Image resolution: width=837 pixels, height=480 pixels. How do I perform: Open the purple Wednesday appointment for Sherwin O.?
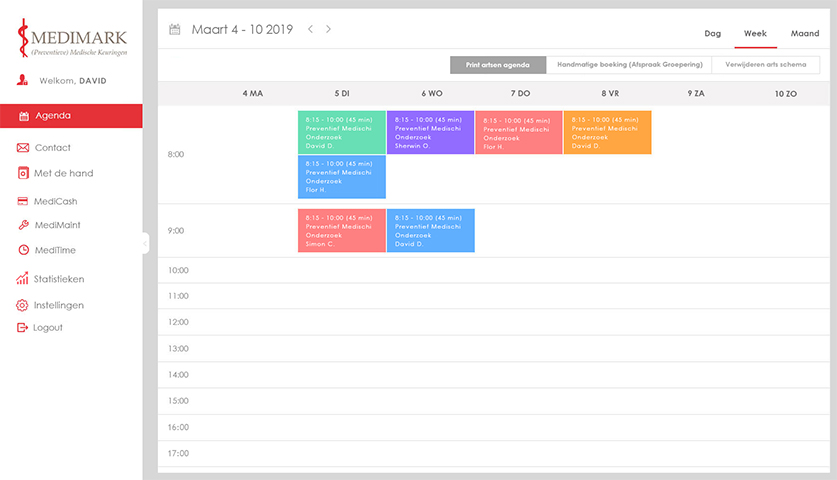click(x=430, y=132)
